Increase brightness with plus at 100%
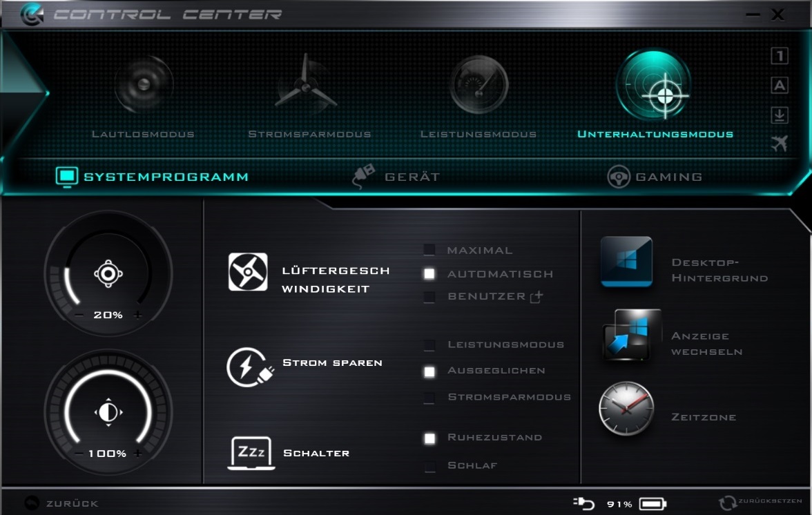Image resolution: width=812 pixels, height=515 pixels. tap(137, 454)
